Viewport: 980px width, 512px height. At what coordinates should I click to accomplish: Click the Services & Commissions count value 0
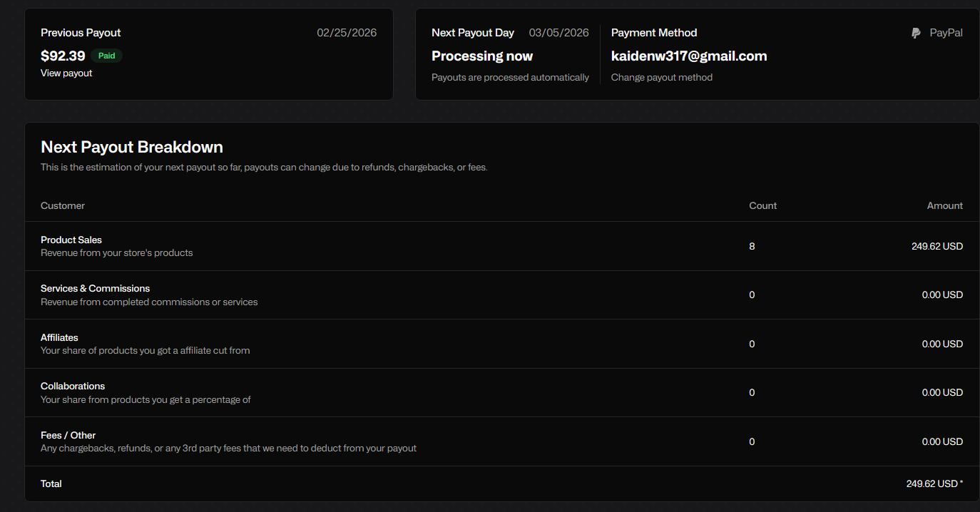point(752,295)
